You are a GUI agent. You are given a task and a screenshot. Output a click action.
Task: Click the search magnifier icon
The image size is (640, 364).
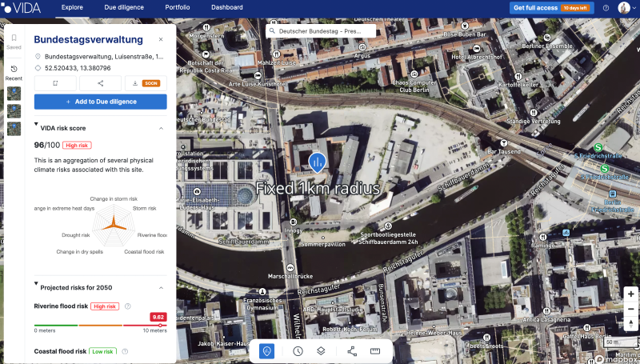click(272, 31)
